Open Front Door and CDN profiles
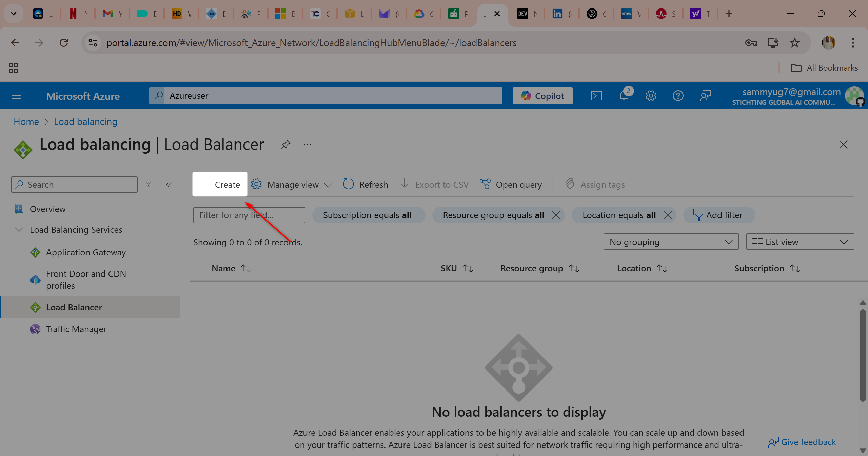 pos(86,280)
